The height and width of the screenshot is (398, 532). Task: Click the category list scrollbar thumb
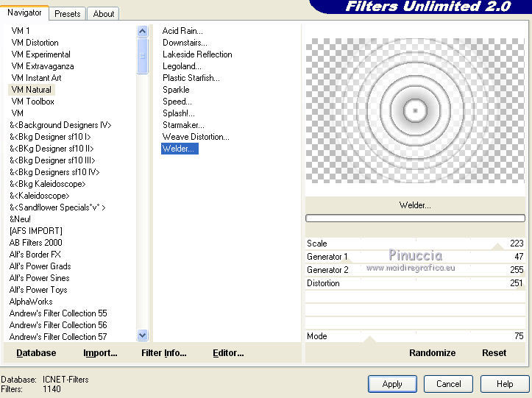click(x=143, y=56)
